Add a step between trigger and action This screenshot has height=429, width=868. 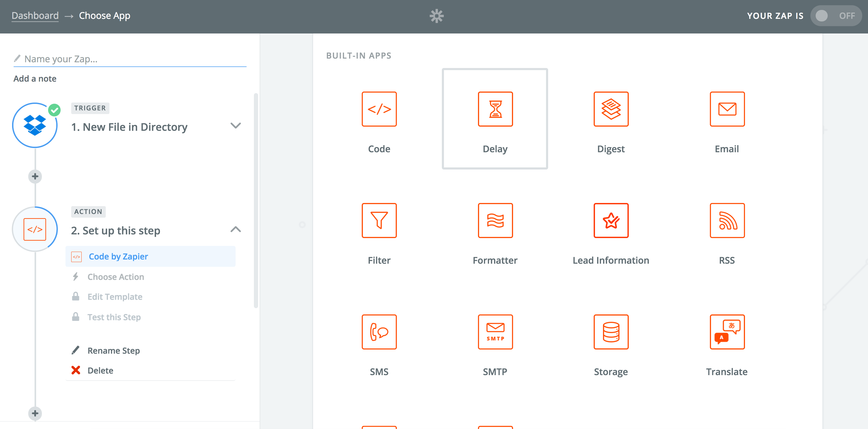point(35,177)
